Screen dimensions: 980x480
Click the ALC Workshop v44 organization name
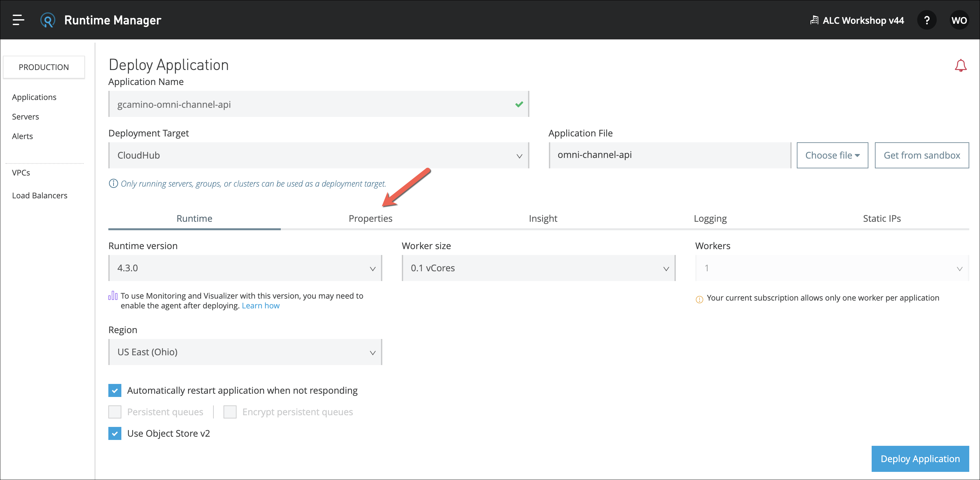tap(863, 20)
